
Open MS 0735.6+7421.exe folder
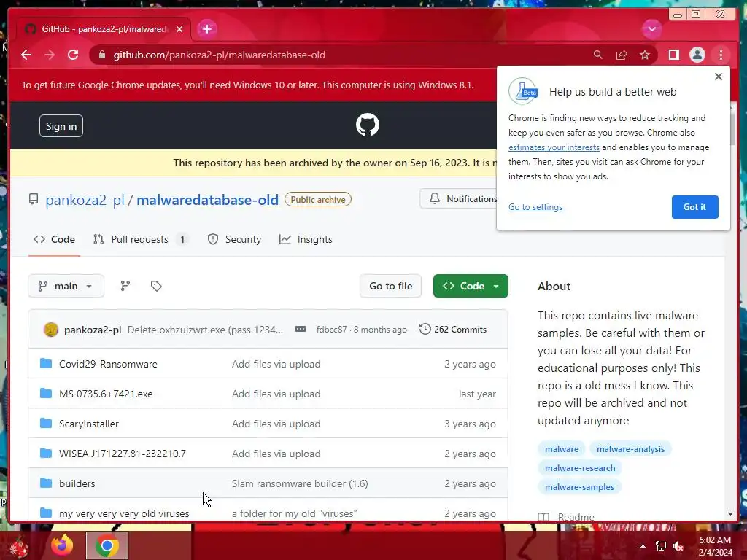[x=106, y=394]
